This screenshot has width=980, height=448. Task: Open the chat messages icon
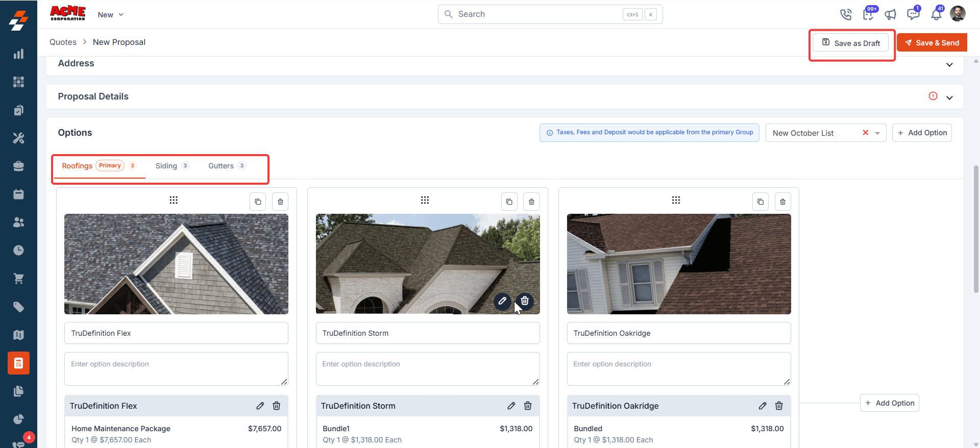[x=913, y=14]
